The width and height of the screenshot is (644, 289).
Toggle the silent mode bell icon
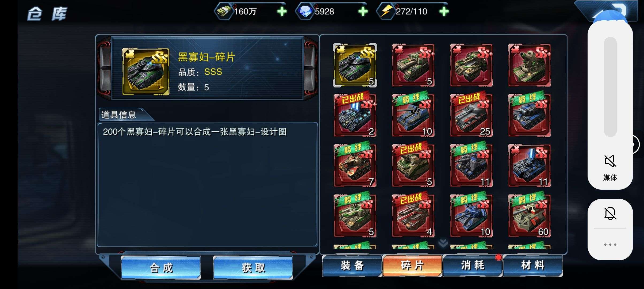click(x=610, y=214)
